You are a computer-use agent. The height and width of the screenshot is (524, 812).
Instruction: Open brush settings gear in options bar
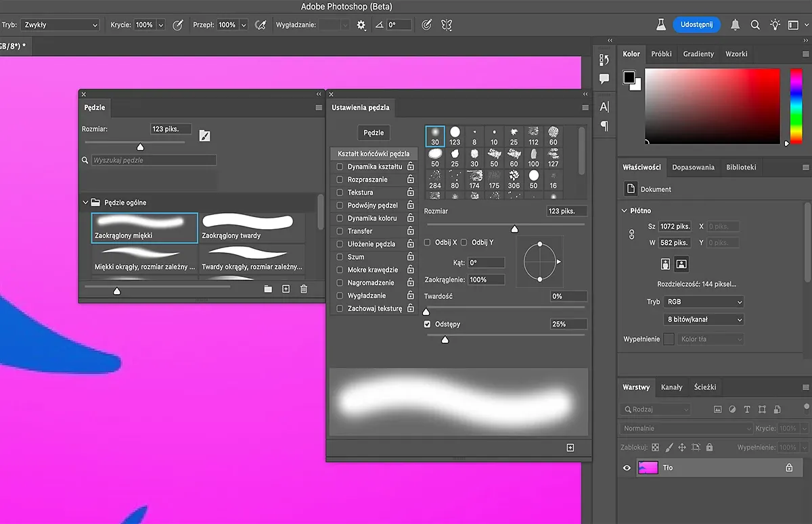361,24
